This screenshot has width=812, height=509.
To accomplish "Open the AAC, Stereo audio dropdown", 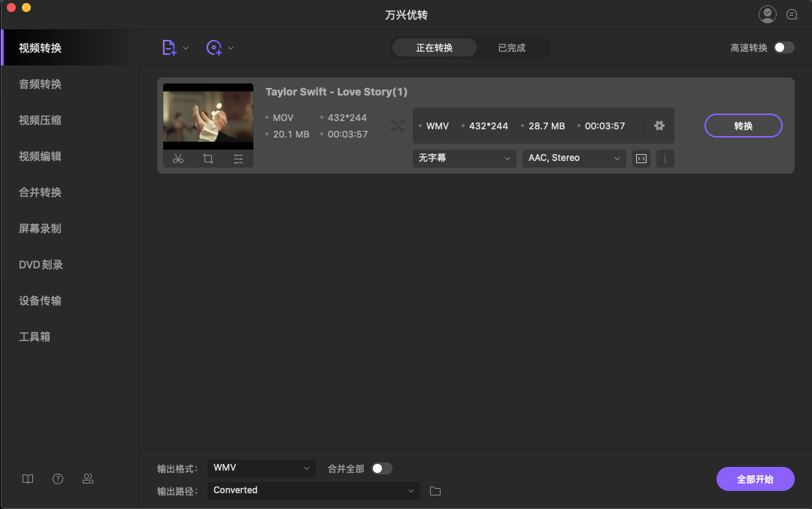I will pos(574,158).
